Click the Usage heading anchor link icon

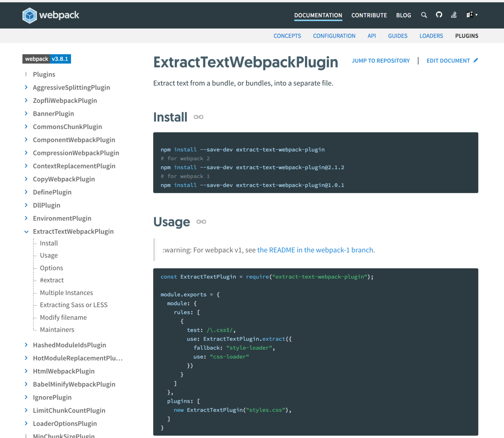[201, 222]
